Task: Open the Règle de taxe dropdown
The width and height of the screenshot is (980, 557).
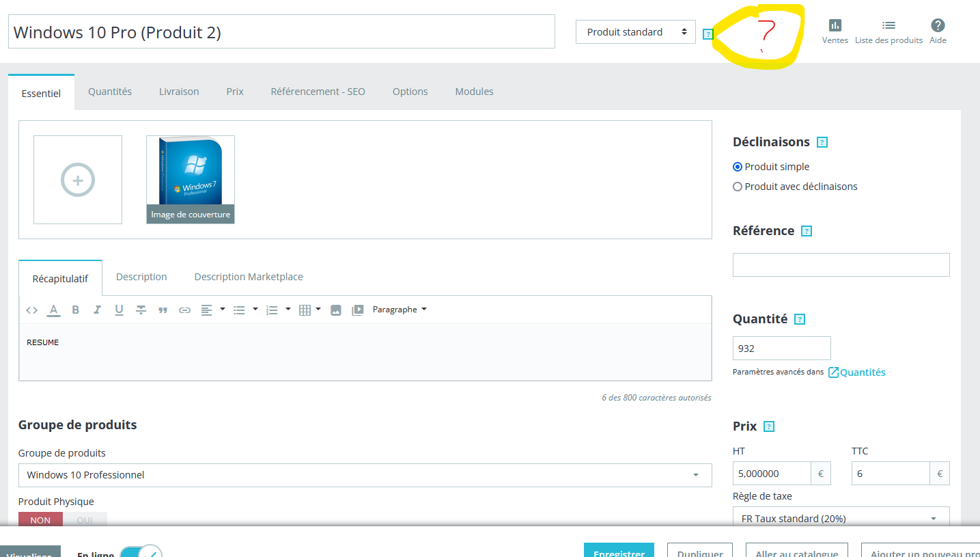Action: click(x=841, y=518)
